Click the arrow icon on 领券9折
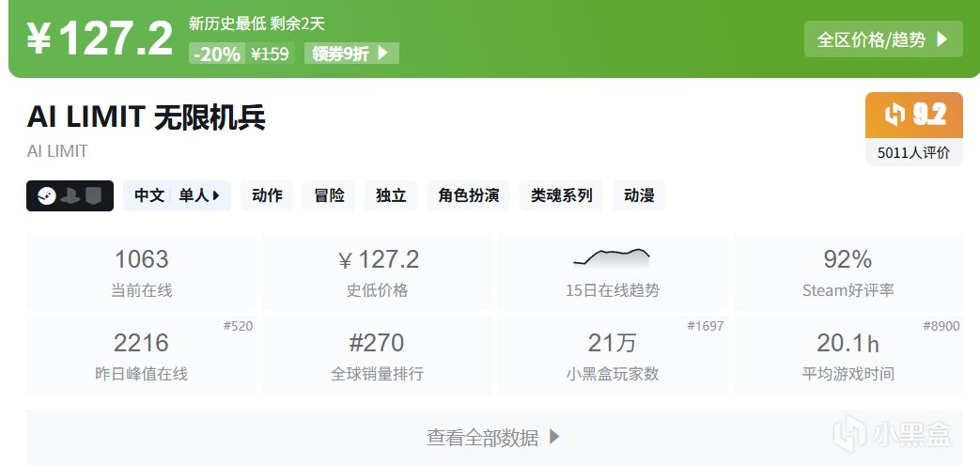 pos(382,54)
